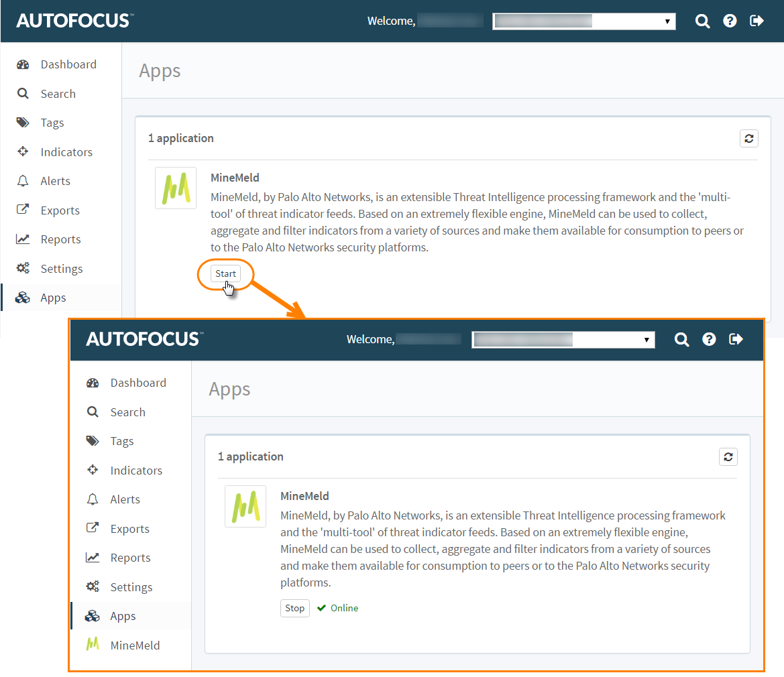Open Settings label in upper sidebar
The image size is (784, 677).
[x=62, y=269]
